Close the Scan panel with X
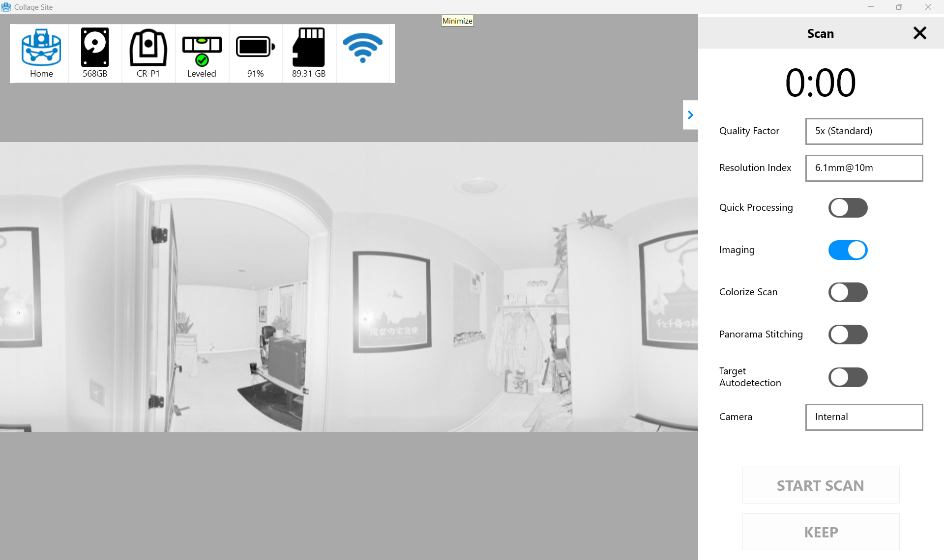The height and width of the screenshot is (560, 944). [x=919, y=33]
